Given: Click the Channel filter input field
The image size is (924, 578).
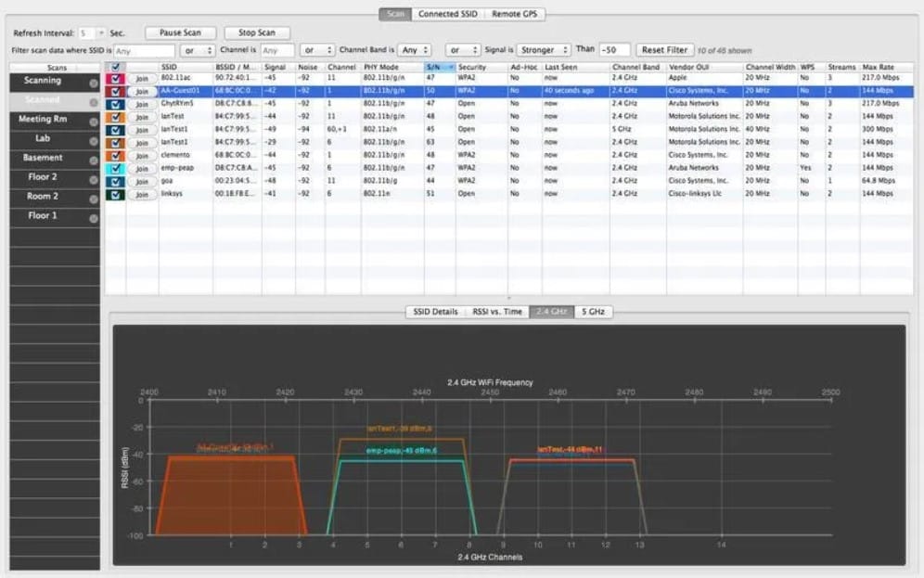Looking at the screenshot, I should pyautogui.click(x=277, y=51).
